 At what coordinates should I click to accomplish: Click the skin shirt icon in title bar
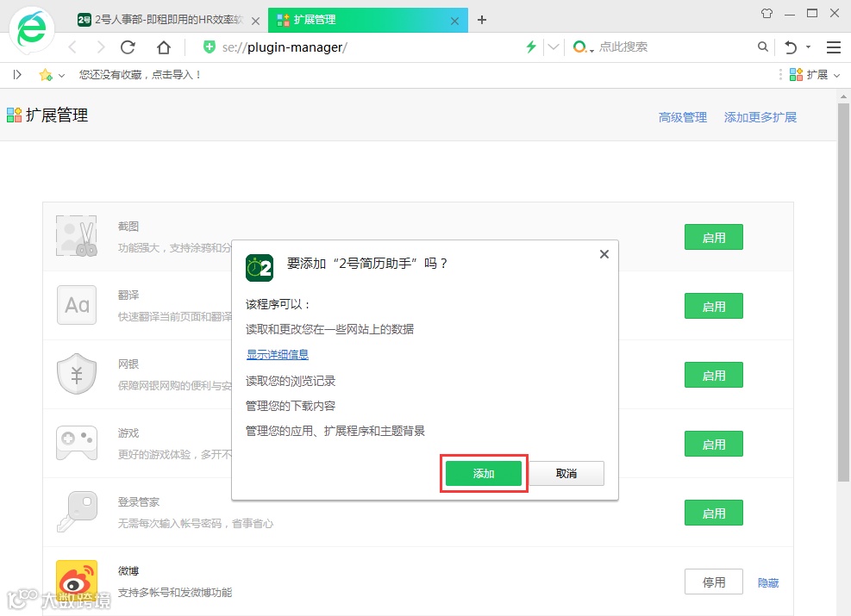[x=767, y=13]
